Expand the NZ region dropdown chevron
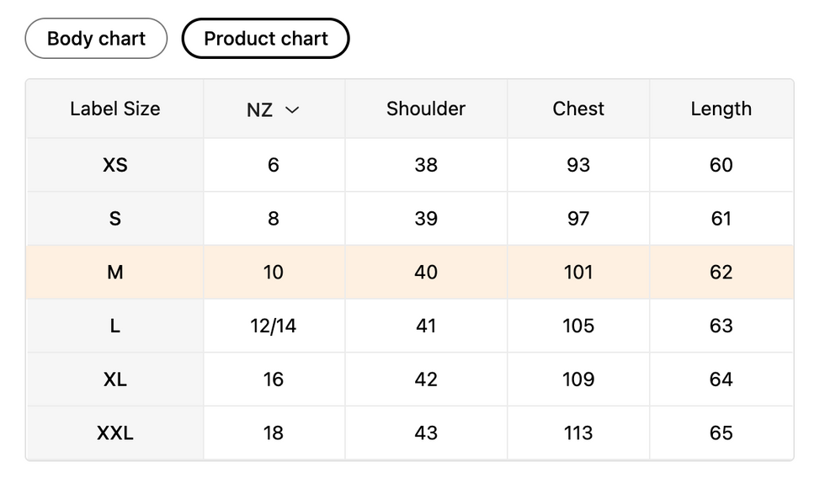The height and width of the screenshot is (504, 825). [292, 109]
